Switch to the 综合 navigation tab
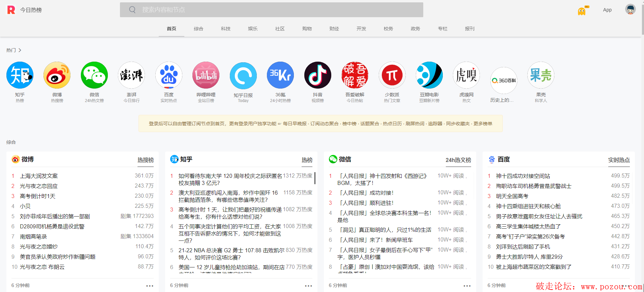Screen dimensions: 644x292 tap(198, 29)
